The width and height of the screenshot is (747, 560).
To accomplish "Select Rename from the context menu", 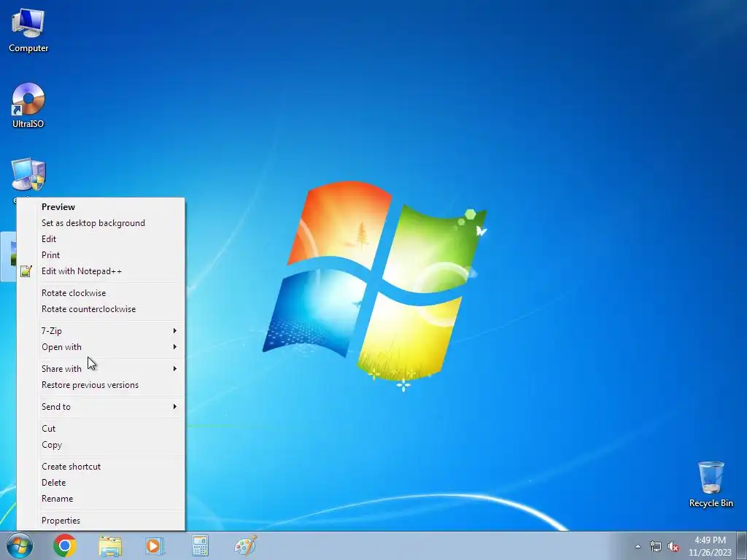I will 101,499.
